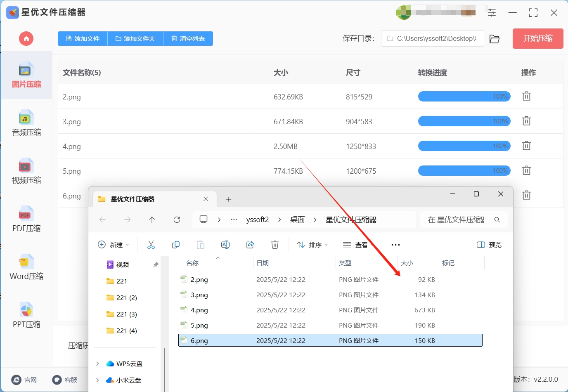Open compressor settings sliders icon in title bar

click(492, 12)
